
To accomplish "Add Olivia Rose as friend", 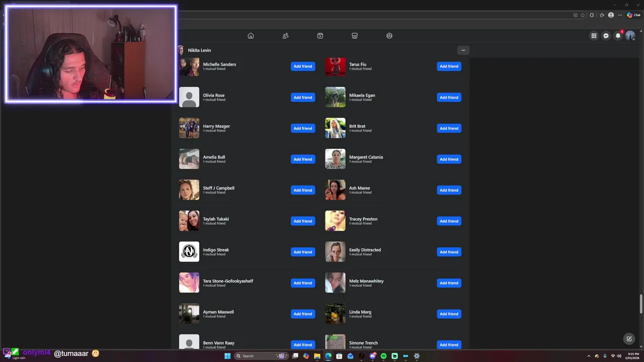I will 303,98.
